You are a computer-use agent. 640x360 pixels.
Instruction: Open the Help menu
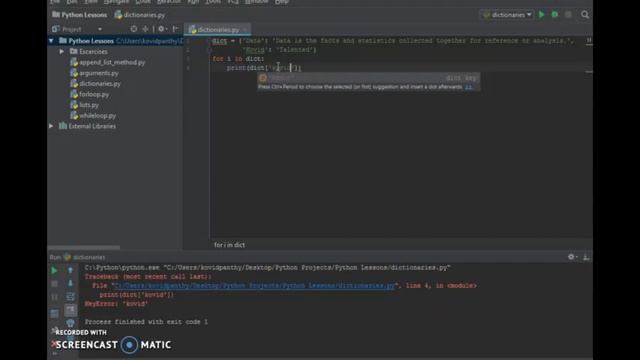pos(282,2)
